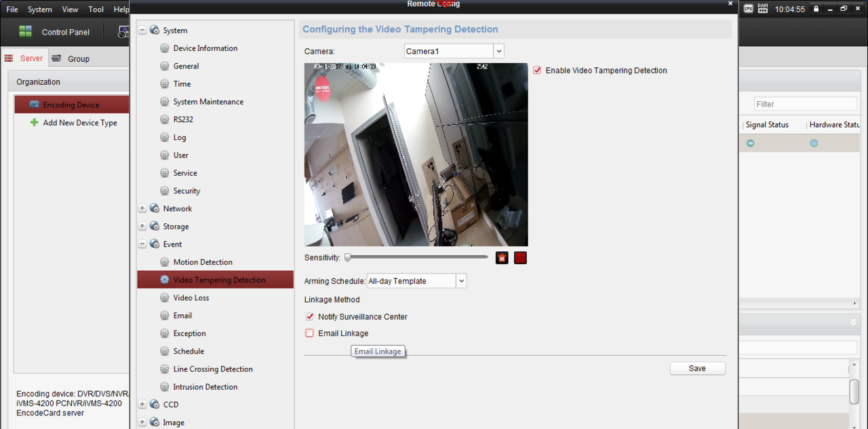Screen dimensions: 868x429
Task: Select the Encoding Device entry
Action: tap(71, 105)
